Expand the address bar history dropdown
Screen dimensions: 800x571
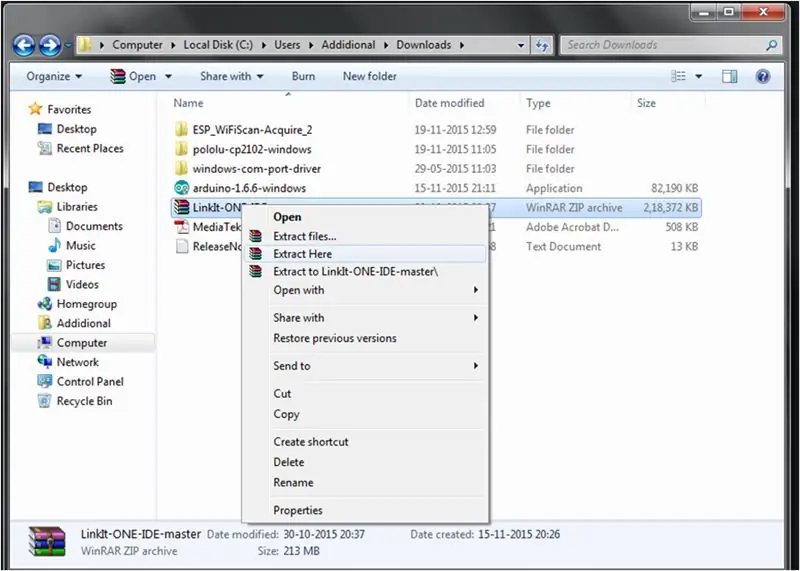point(520,45)
